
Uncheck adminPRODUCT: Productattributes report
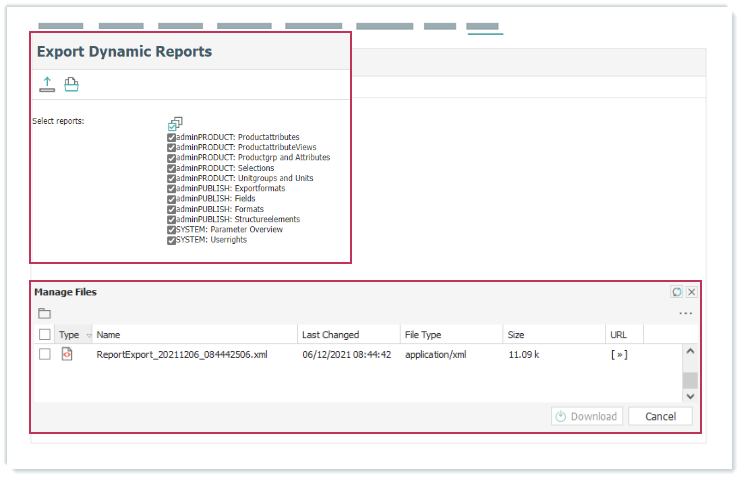pos(172,137)
